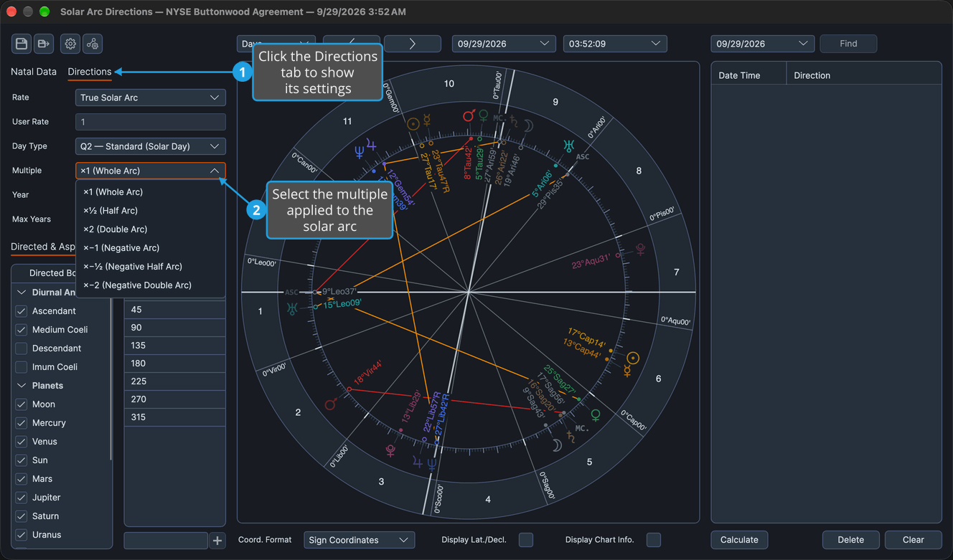The width and height of the screenshot is (953, 560).
Task: Step forward with the right chevron button
Action: 413,44
